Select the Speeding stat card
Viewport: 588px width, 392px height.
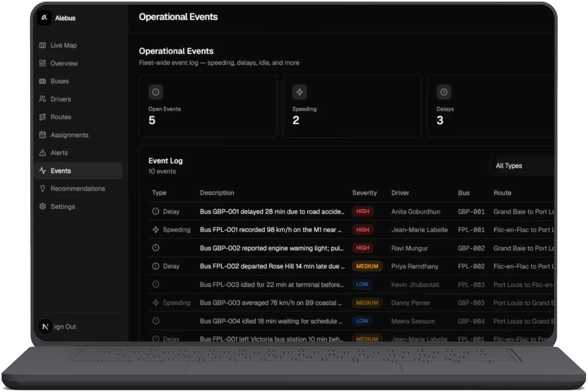(352, 106)
